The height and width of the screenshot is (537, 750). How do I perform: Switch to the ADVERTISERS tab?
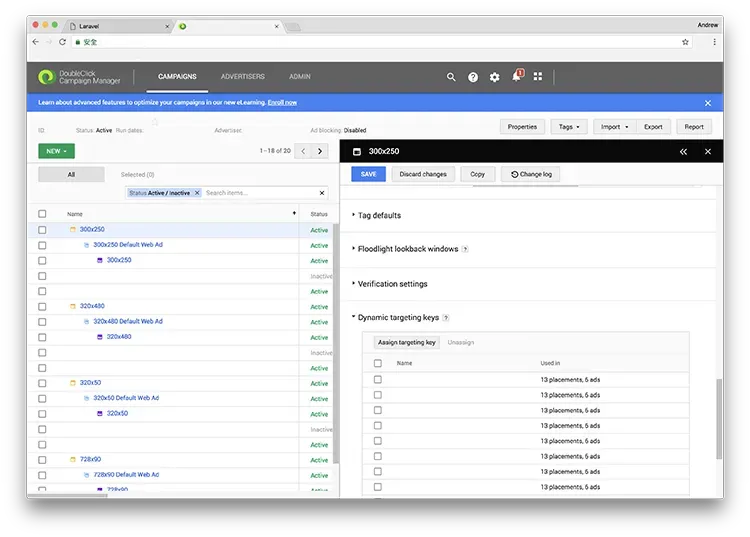tap(242, 77)
